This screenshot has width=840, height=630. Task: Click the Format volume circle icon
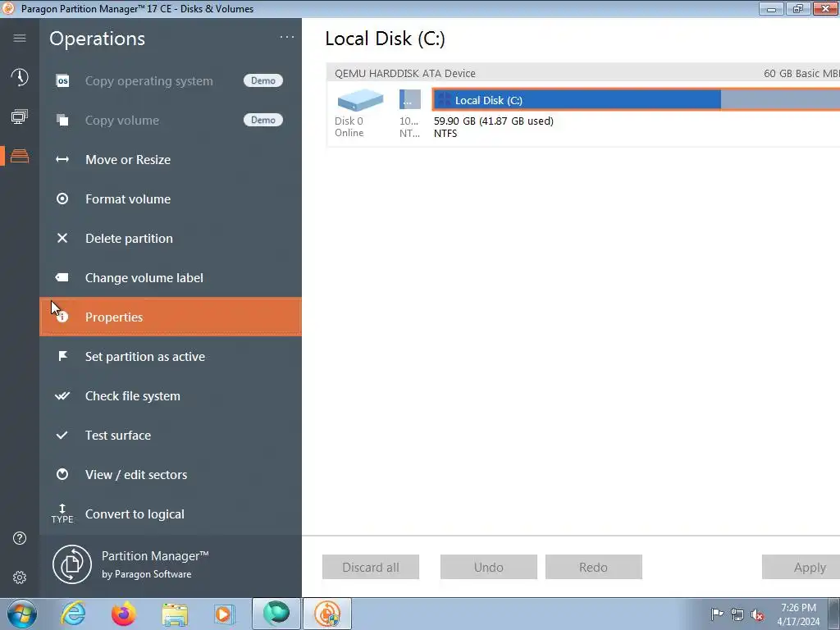click(62, 199)
